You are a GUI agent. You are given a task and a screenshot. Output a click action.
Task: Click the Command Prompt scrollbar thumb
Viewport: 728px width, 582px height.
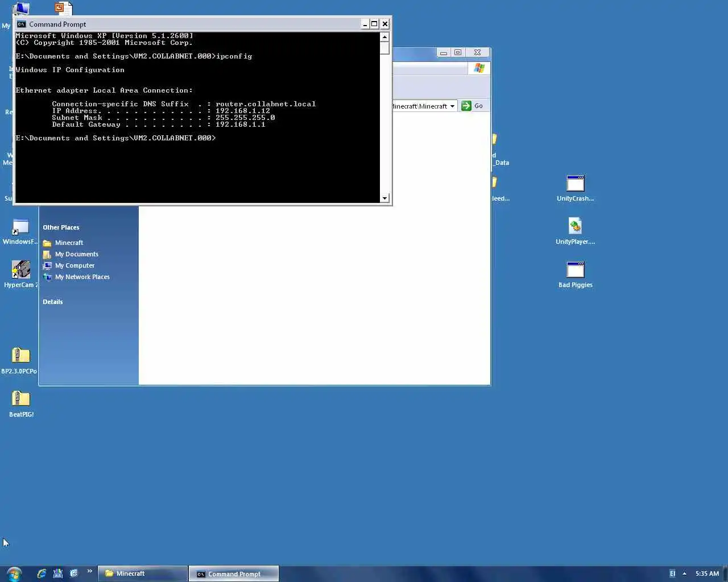(385, 48)
